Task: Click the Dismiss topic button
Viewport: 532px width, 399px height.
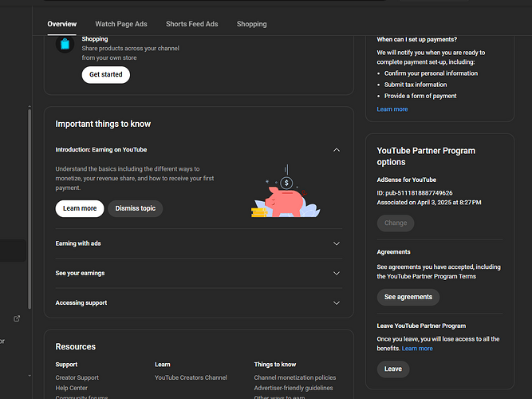Action: 136,208
